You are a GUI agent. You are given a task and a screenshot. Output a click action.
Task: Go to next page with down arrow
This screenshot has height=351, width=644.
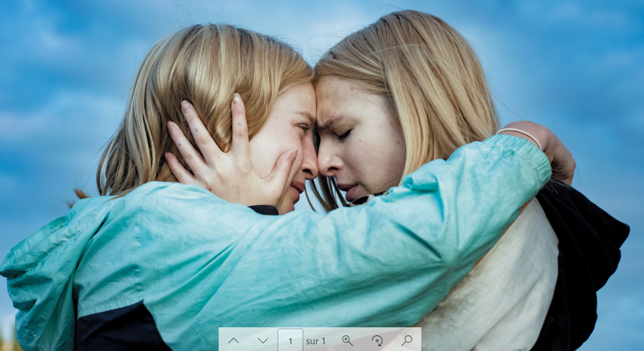coord(263,341)
